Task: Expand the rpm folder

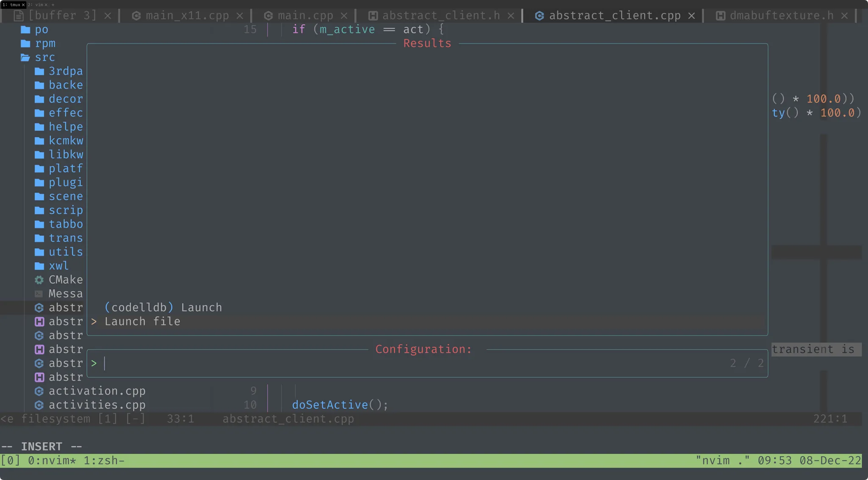Action: click(x=45, y=44)
